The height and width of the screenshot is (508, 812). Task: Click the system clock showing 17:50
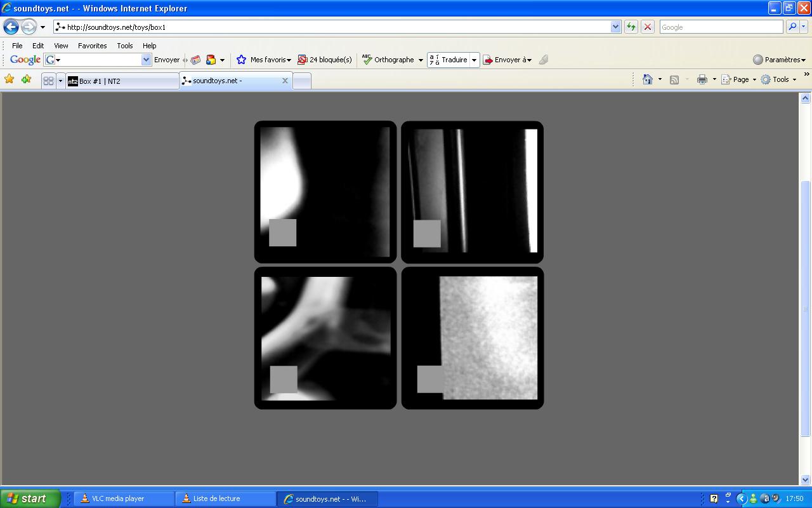click(x=794, y=498)
